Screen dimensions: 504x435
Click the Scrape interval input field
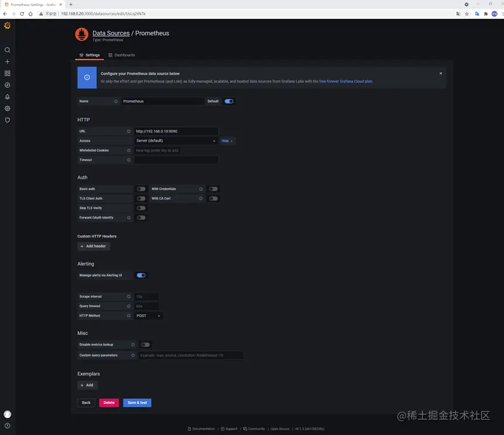tap(146, 297)
